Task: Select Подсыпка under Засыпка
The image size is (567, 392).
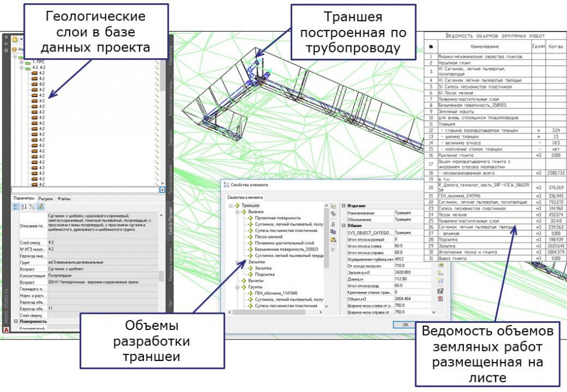Action: click(x=264, y=274)
